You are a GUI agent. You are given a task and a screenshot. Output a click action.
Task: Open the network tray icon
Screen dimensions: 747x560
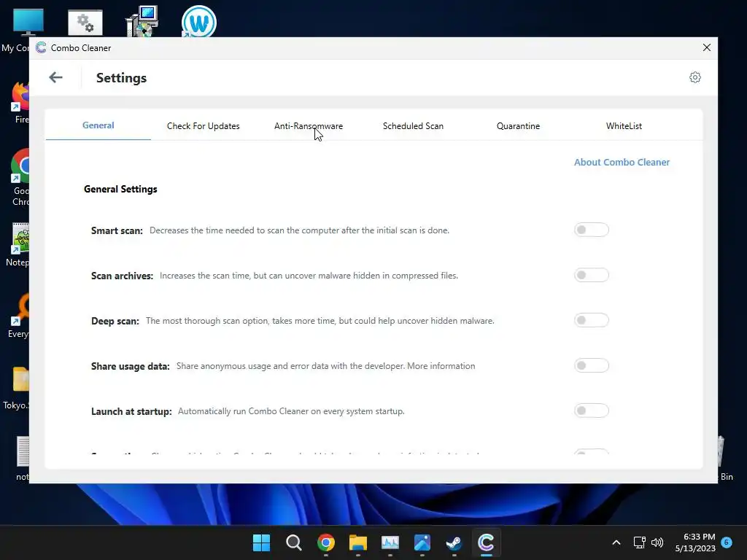click(639, 542)
